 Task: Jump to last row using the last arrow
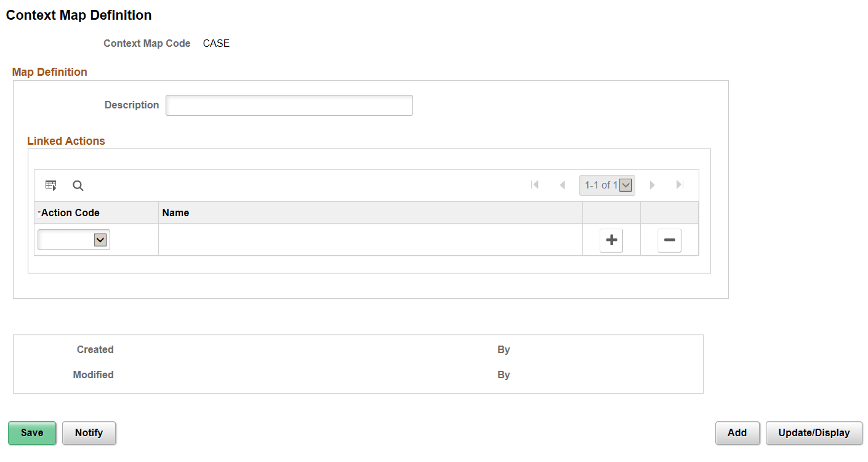click(x=680, y=184)
